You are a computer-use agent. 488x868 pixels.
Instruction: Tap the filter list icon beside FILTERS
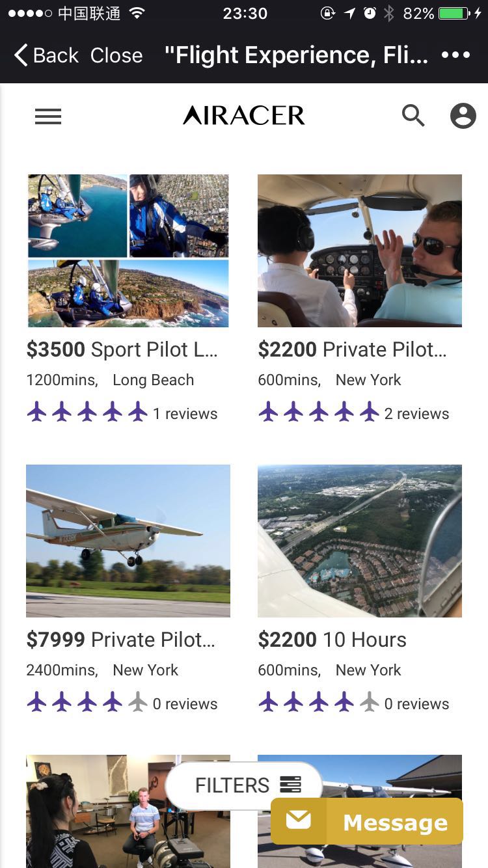[x=290, y=785]
